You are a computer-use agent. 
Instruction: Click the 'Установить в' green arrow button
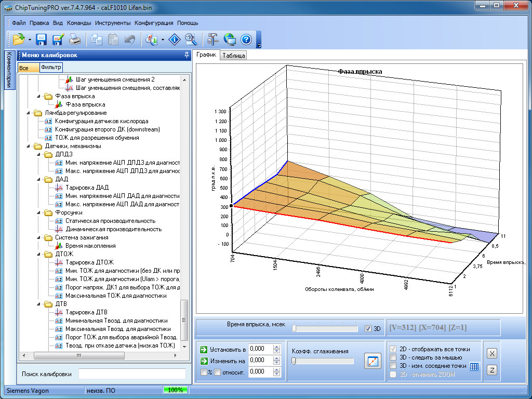[x=204, y=349]
